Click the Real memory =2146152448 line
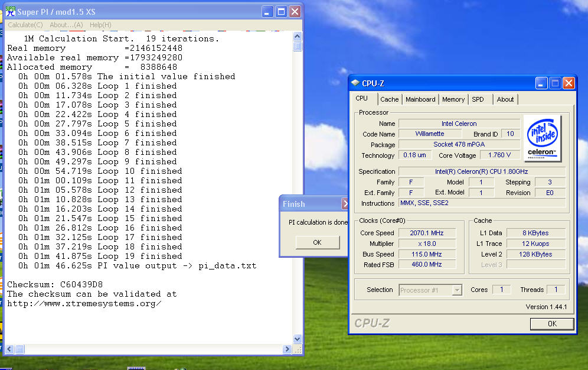The width and height of the screenshot is (588, 370). tap(94, 48)
